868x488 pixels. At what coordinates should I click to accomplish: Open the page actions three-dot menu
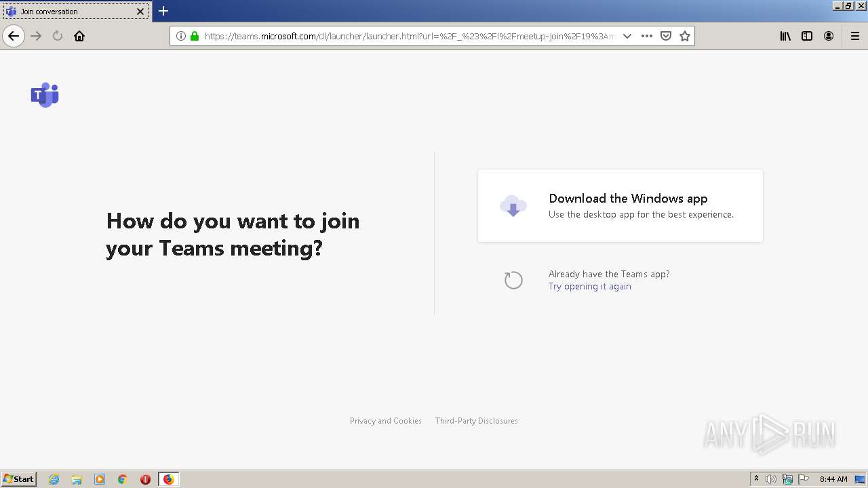[x=647, y=36]
